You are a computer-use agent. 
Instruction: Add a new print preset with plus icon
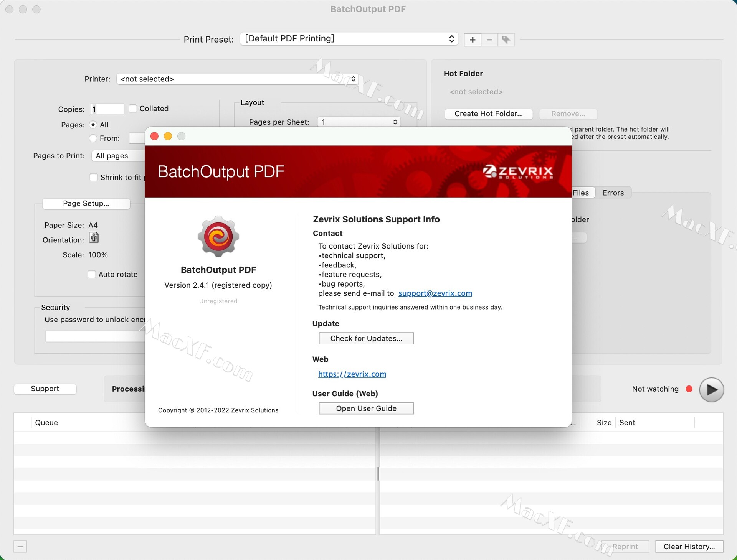[x=473, y=40]
